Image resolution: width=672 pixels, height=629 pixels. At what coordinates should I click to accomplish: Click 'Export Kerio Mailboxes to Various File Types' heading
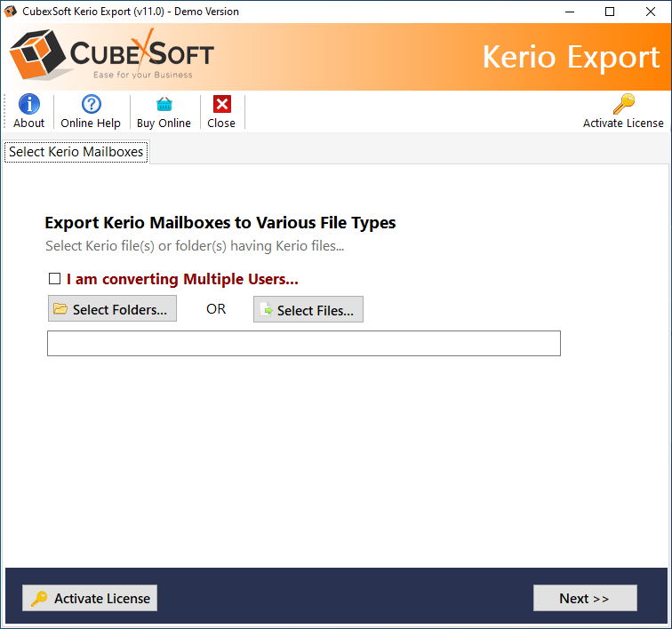[220, 223]
